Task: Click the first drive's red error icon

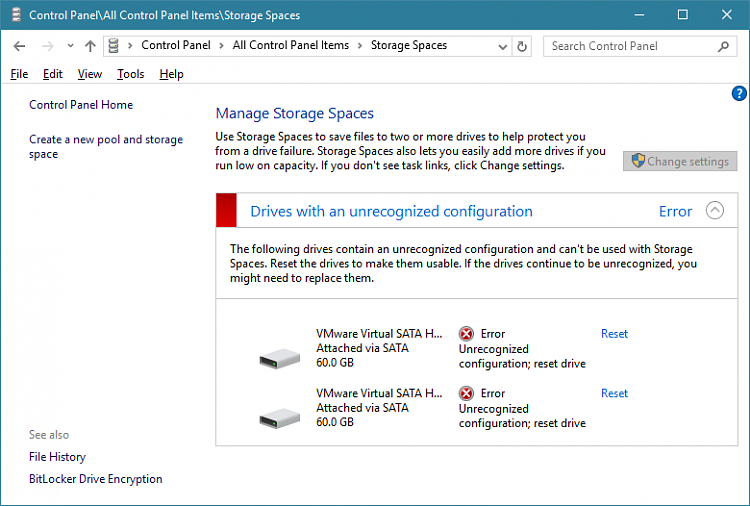Action: coord(466,333)
